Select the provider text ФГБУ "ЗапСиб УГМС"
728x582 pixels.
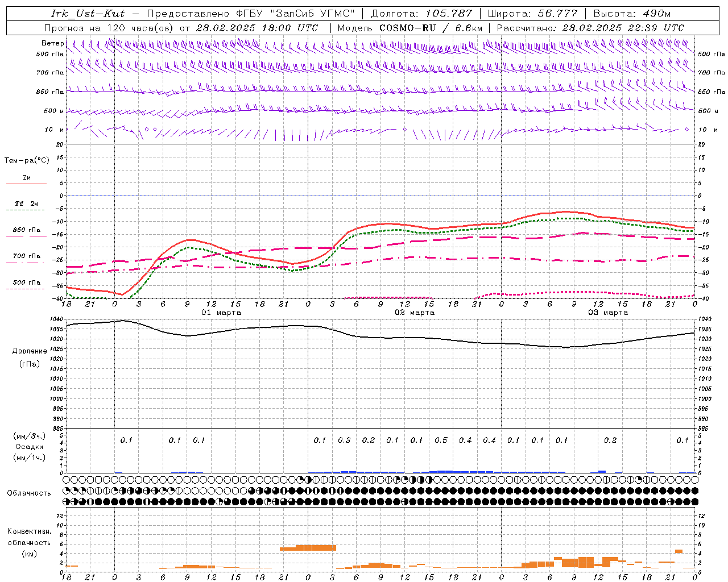click(295, 14)
